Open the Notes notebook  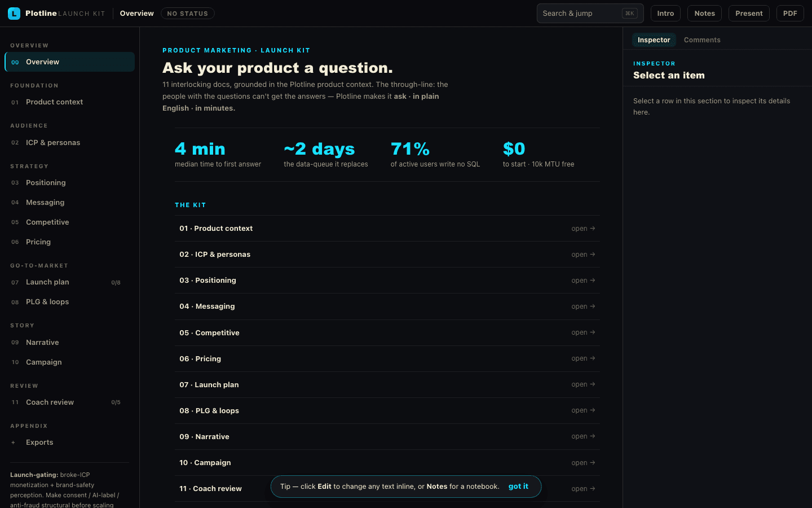[x=704, y=14]
